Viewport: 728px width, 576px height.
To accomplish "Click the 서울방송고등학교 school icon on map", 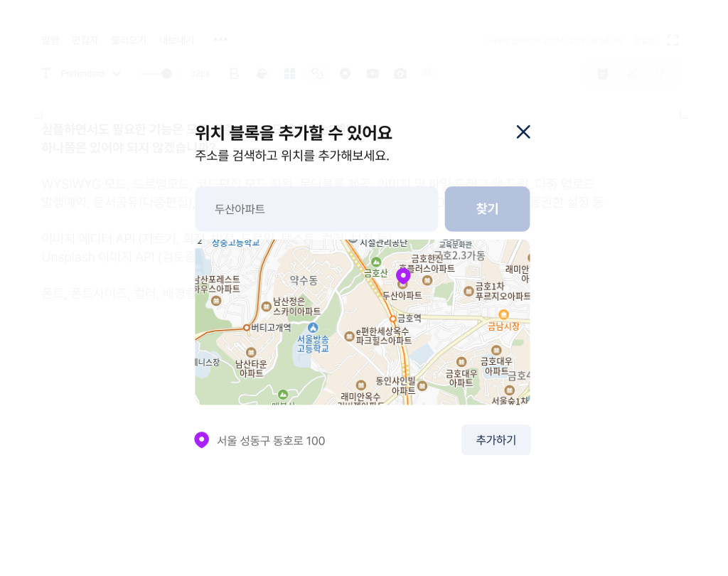I will tap(314, 328).
